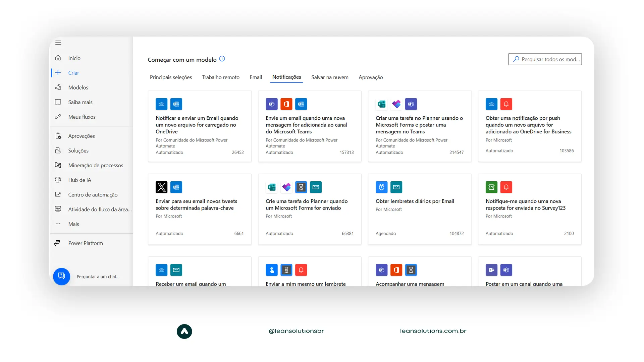Open Perguntar a um chat label

(x=98, y=277)
